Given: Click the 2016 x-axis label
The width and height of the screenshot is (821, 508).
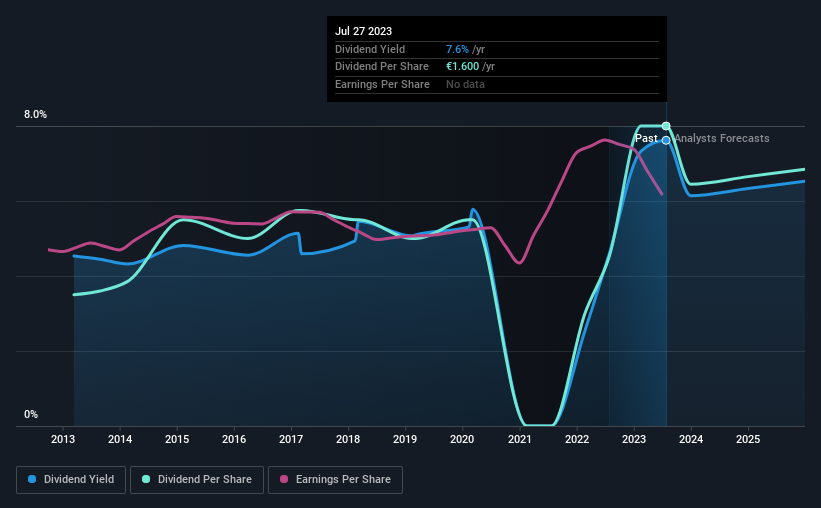Looking at the screenshot, I should [234, 439].
